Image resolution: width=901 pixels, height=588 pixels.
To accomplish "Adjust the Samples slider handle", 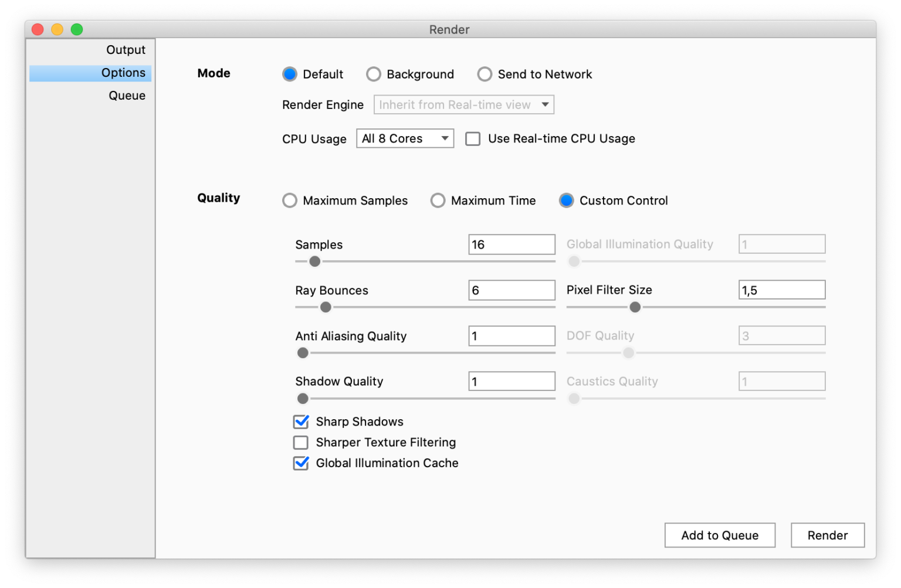I will [x=314, y=261].
